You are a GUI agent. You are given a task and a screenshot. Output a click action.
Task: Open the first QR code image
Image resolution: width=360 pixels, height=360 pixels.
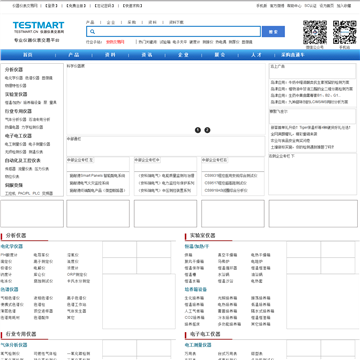tap(315, 32)
